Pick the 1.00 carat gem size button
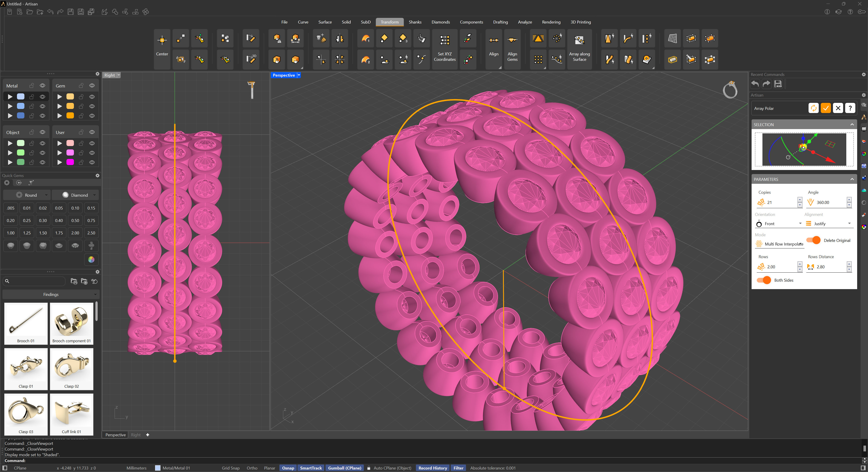The height and width of the screenshot is (472, 868). [x=11, y=233]
